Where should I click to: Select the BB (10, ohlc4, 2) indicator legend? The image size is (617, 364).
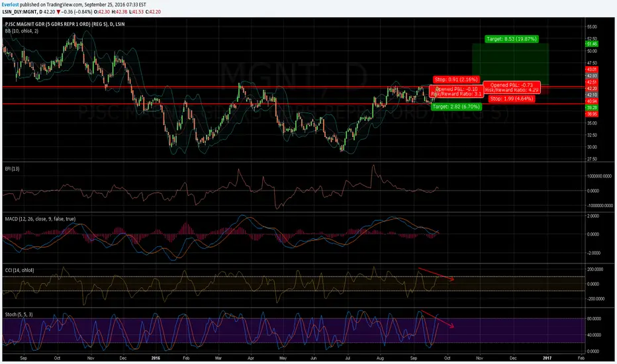click(22, 30)
